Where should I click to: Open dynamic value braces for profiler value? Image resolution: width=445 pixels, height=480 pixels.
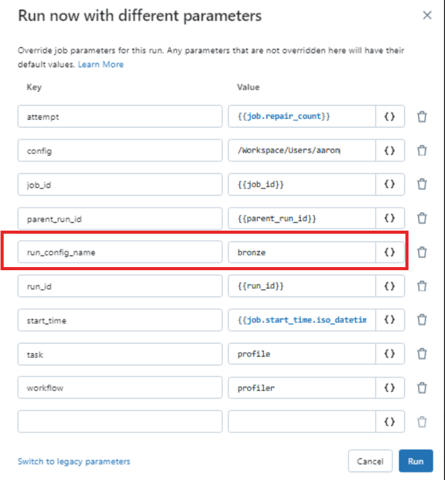point(390,388)
